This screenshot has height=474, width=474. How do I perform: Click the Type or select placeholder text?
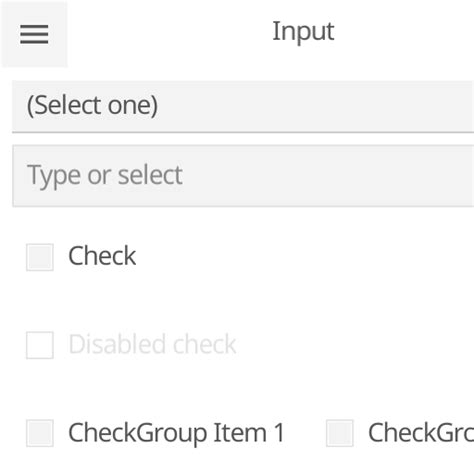click(x=105, y=176)
